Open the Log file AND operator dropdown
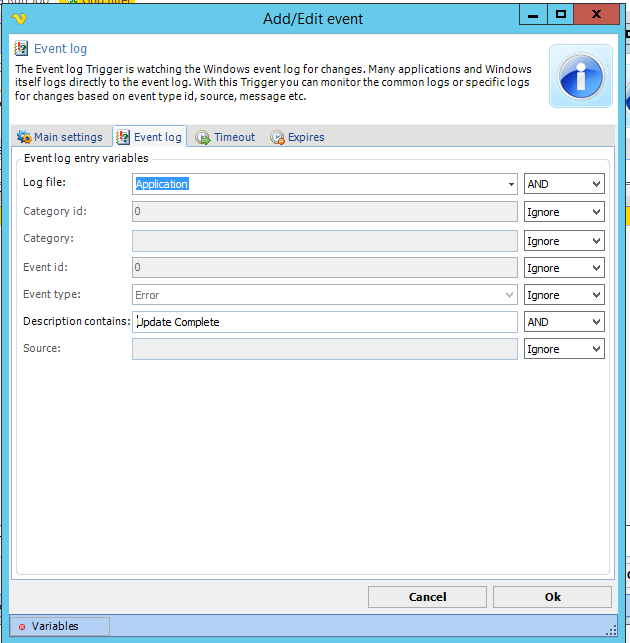The width and height of the screenshot is (630, 643). point(564,184)
